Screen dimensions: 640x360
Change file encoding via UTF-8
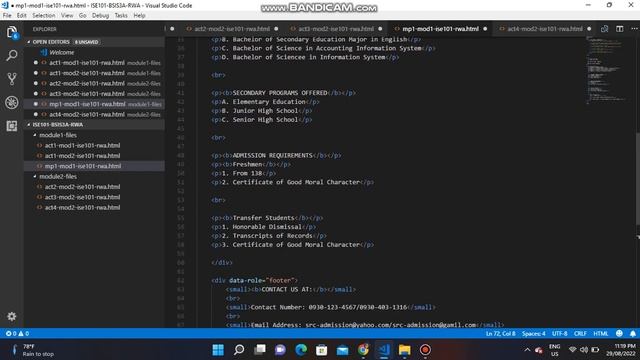[x=560, y=333]
